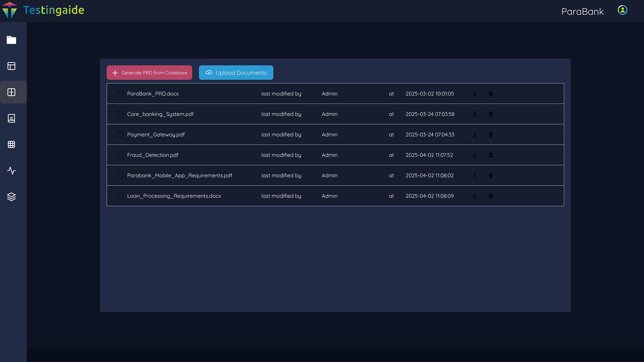Click Generate PRD from Codebase button
644x362 pixels.
(x=149, y=72)
